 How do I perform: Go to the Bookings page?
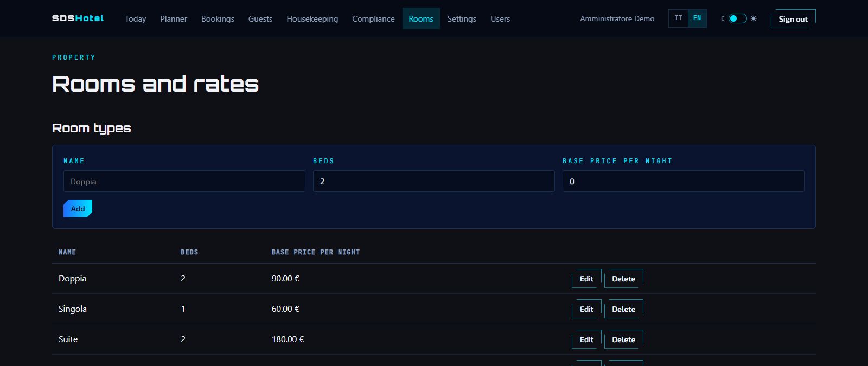218,18
